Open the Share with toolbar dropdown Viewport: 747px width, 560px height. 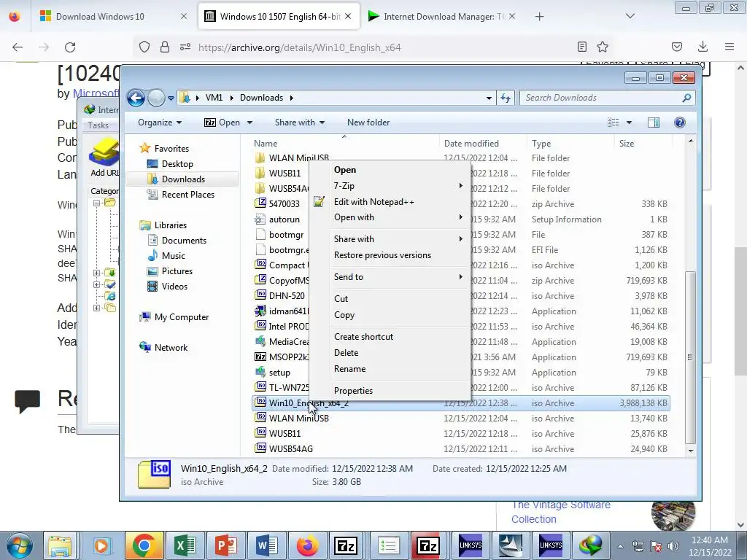pyautogui.click(x=300, y=122)
